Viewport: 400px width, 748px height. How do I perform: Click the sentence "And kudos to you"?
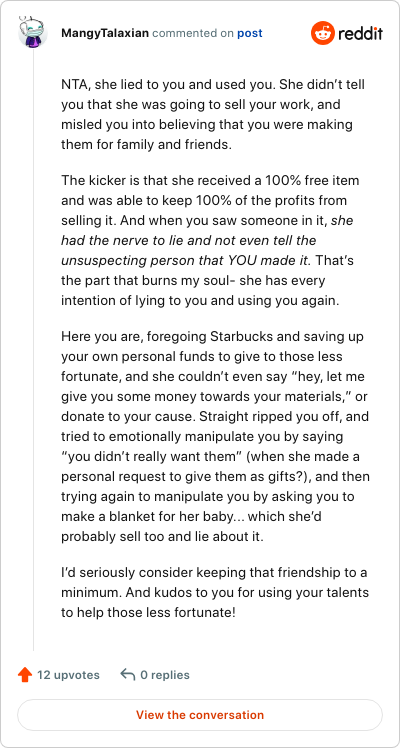(215, 603)
